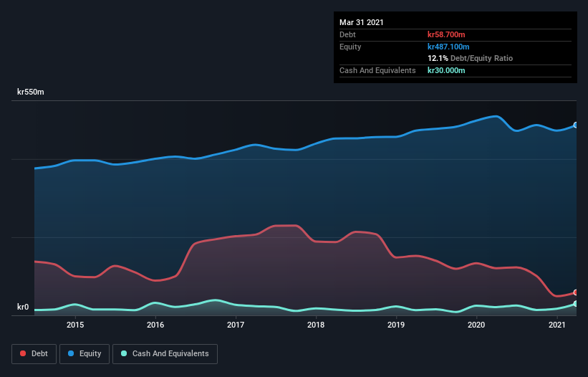This screenshot has height=377, width=588.
Task: Click the 2018 x-axis label
Action: (x=316, y=325)
